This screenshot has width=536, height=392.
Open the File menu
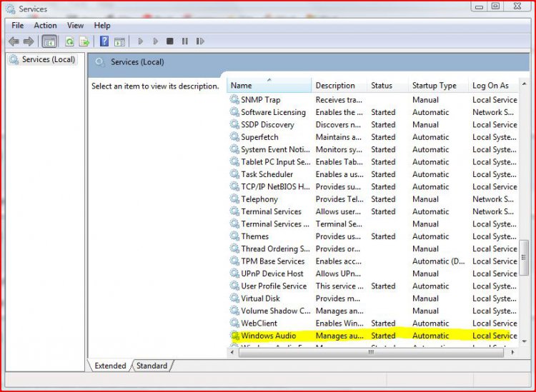point(17,25)
